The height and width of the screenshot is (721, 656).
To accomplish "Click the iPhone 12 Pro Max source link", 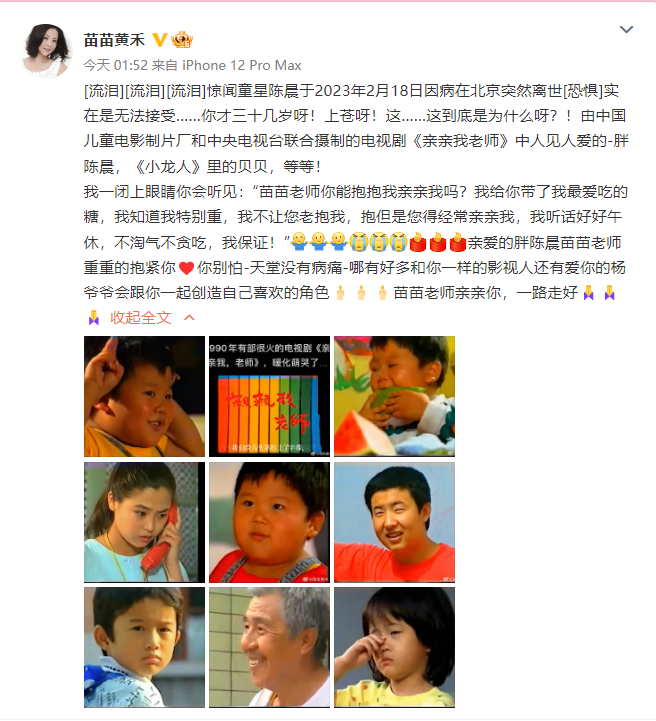I will click(x=242, y=65).
